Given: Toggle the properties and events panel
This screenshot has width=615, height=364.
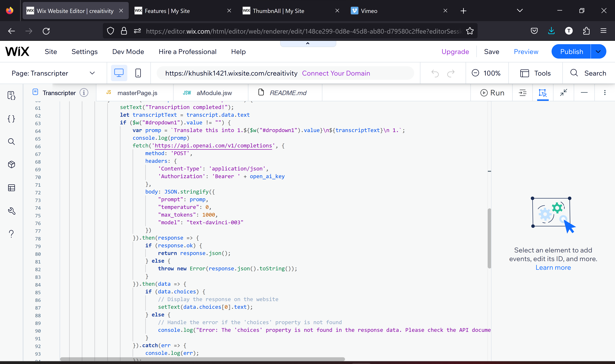Looking at the screenshot, I should [x=543, y=93].
